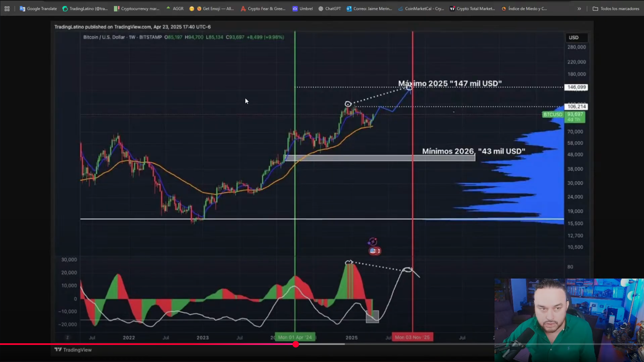Open the Todos los marcadores folder
Viewport: 644px width, 362px height.
615,9
